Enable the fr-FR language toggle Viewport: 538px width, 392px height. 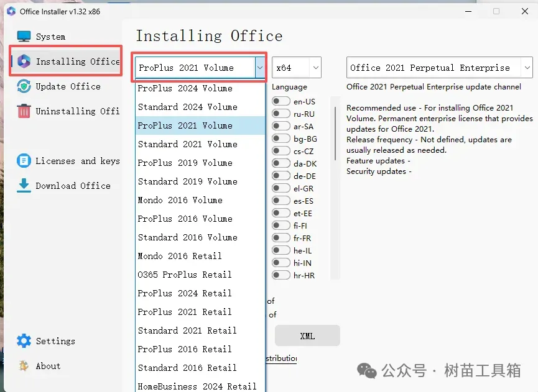[281, 238]
